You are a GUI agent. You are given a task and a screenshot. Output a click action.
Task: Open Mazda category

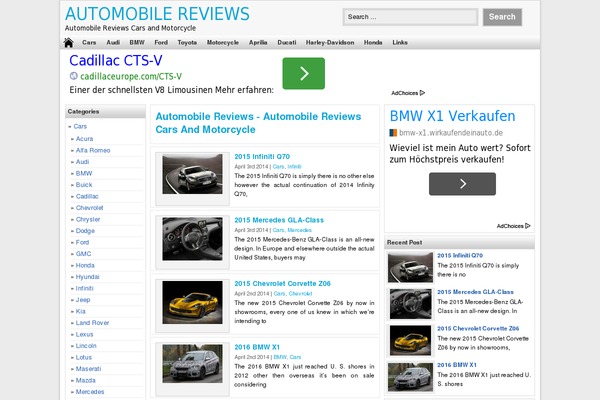[85, 380]
